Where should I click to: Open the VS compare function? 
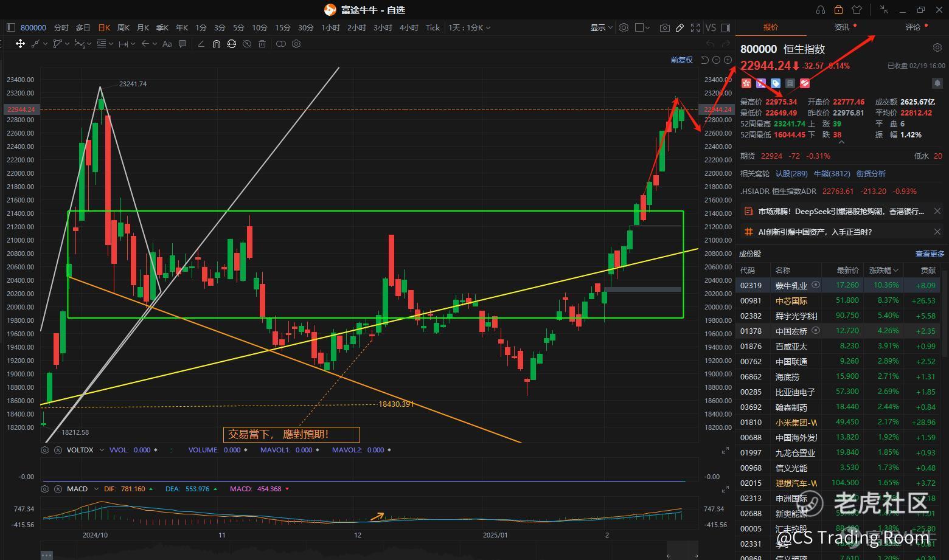[x=711, y=27]
